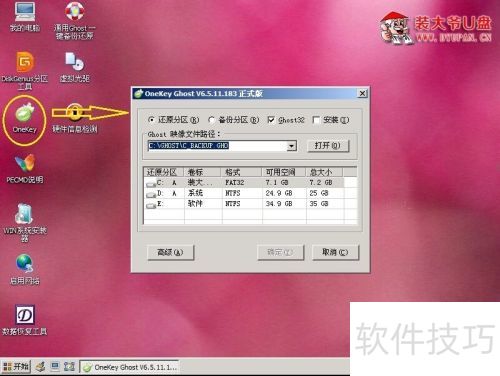Click the OneKey Ghost dialog title icon

tap(138, 94)
